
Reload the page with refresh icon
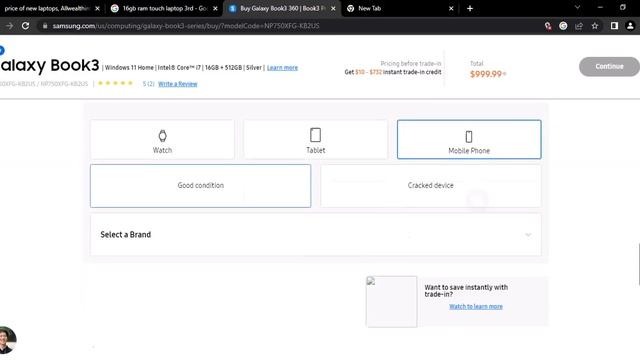(x=25, y=26)
